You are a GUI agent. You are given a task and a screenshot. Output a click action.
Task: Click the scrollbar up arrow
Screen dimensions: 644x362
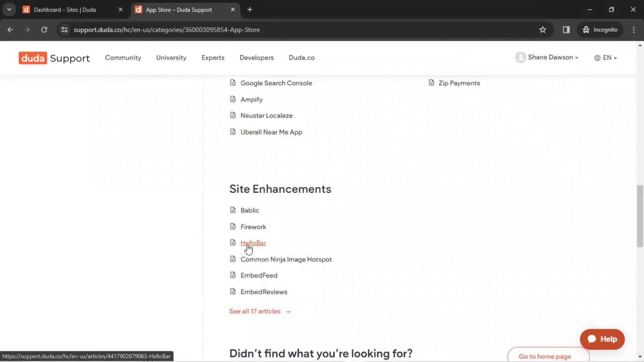point(640,45)
